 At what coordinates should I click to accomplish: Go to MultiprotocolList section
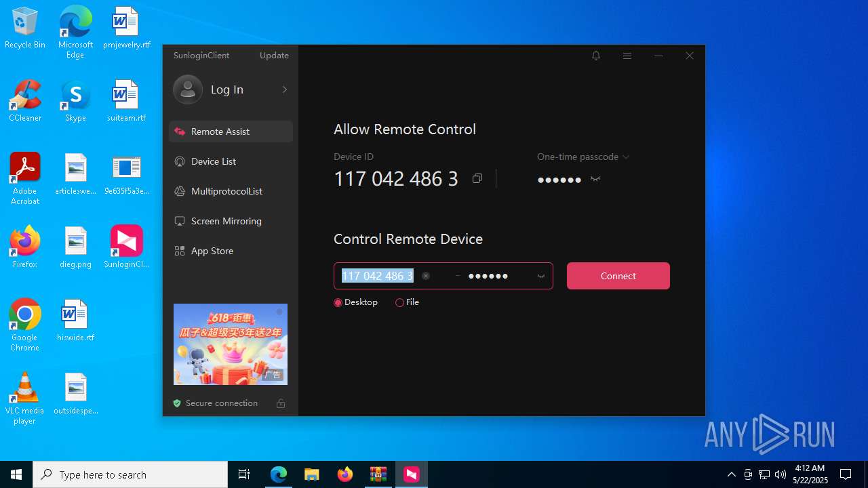pos(231,191)
